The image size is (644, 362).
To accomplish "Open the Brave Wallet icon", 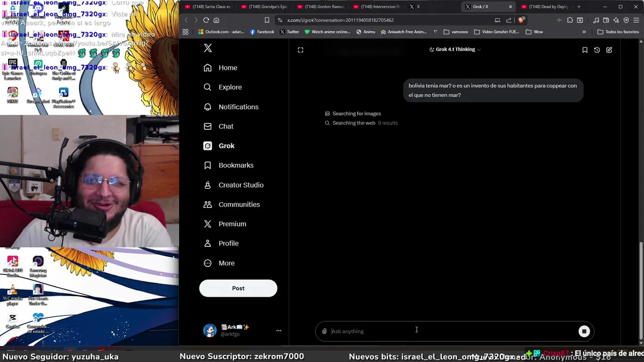I will tap(606, 20).
